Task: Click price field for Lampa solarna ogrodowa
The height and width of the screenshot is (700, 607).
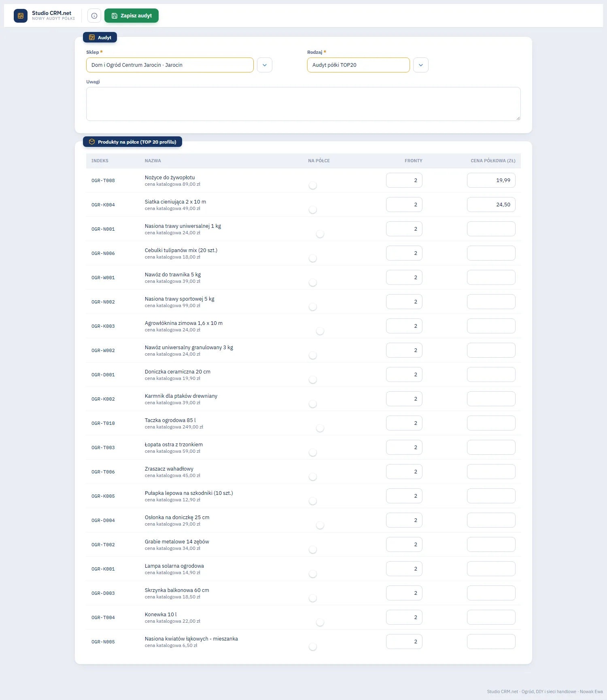Action: point(491,569)
